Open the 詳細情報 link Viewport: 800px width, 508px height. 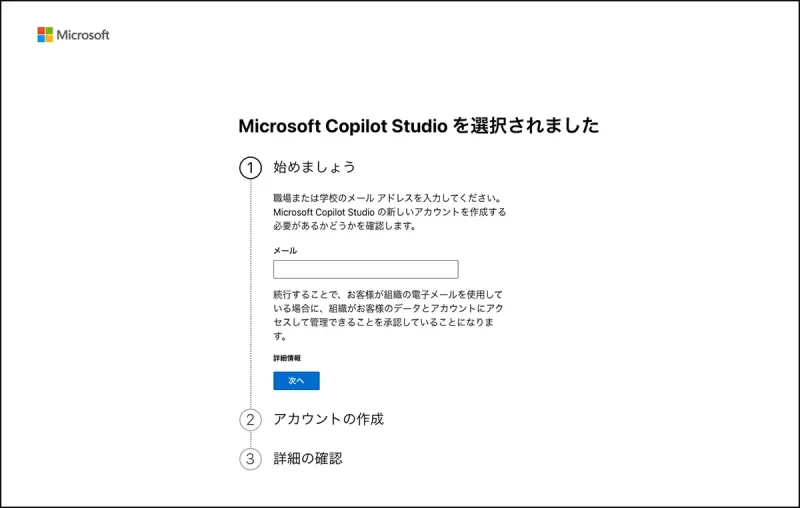pos(287,358)
